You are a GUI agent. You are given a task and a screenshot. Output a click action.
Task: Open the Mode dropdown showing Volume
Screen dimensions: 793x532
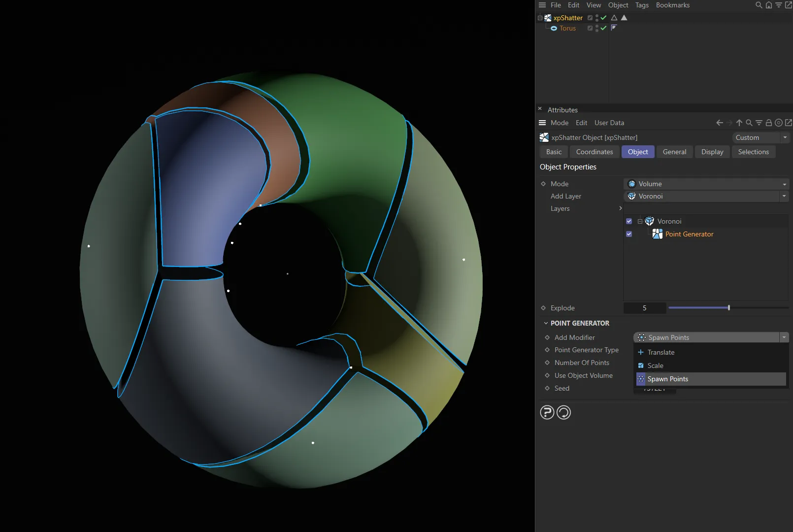[705, 184]
